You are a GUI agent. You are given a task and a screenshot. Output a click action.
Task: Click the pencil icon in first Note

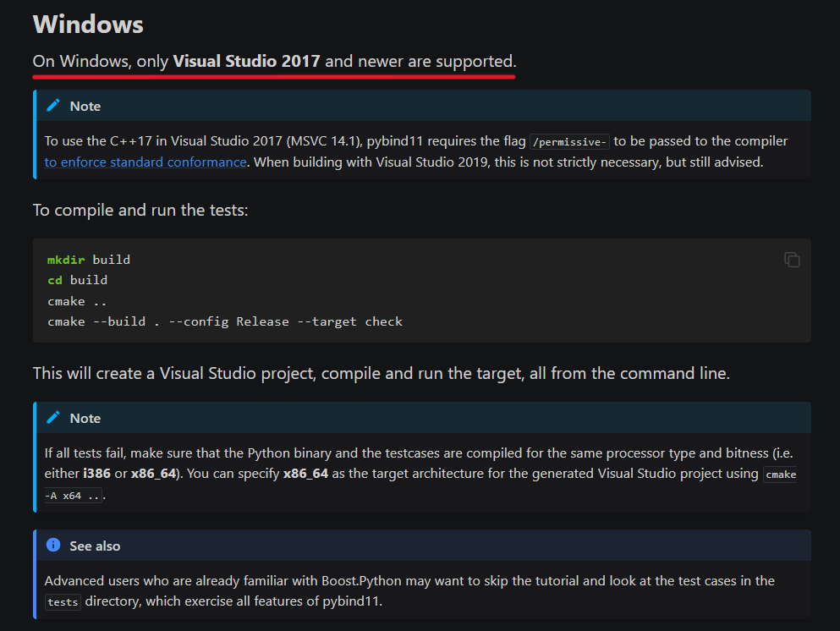point(53,106)
